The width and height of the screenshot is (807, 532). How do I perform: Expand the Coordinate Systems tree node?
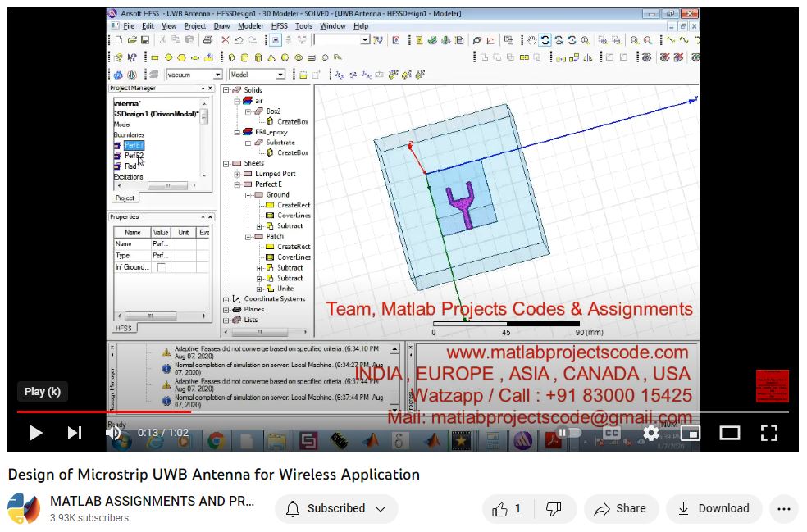click(x=226, y=299)
